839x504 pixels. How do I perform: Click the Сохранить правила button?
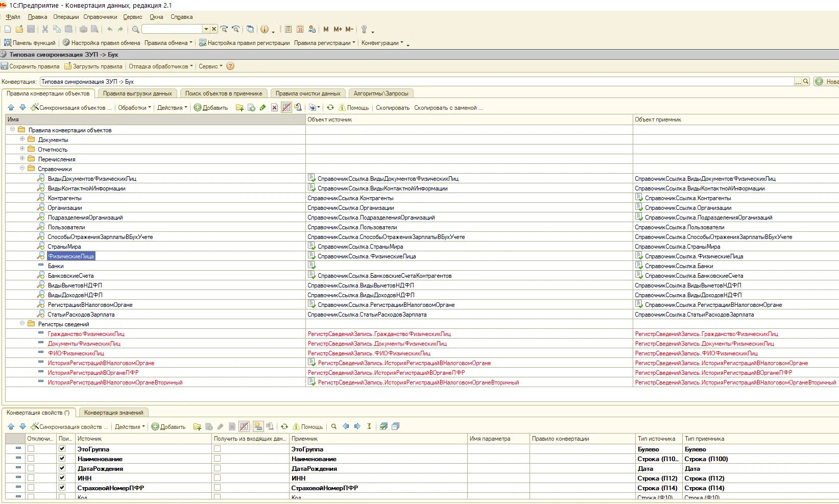pyautogui.click(x=30, y=66)
